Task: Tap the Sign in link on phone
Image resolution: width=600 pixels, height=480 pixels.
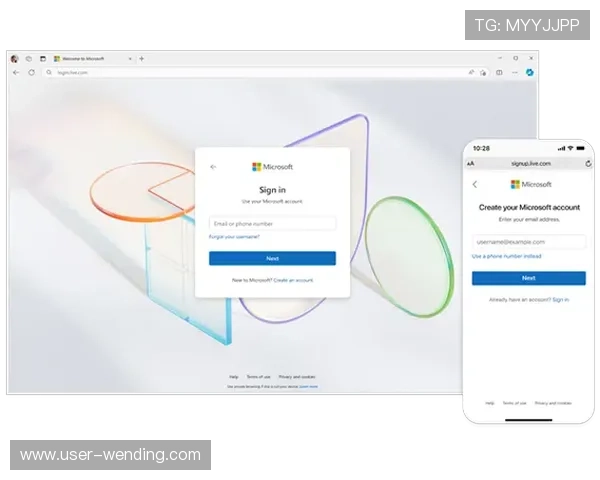Action: 561,299
